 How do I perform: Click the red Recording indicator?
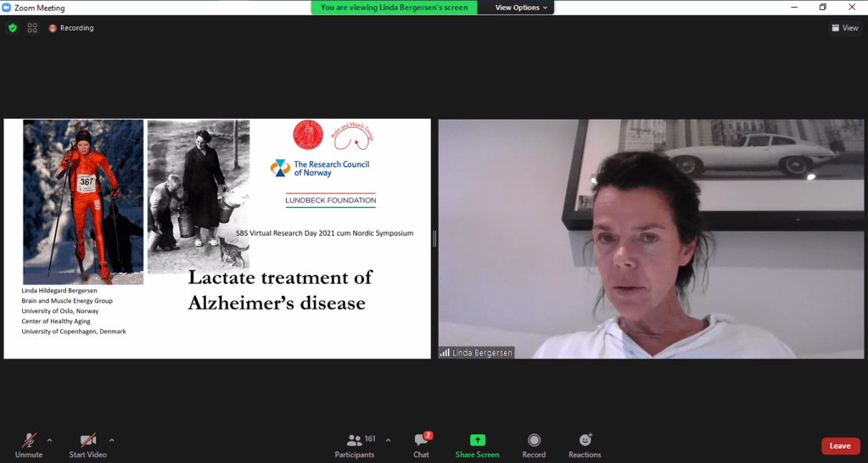point(71,28)
